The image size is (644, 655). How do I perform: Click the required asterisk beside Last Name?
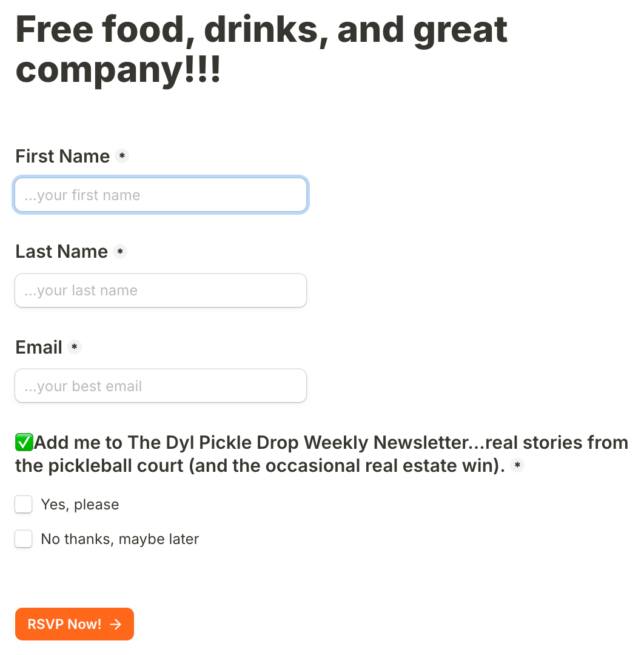[x=120, y=252]
